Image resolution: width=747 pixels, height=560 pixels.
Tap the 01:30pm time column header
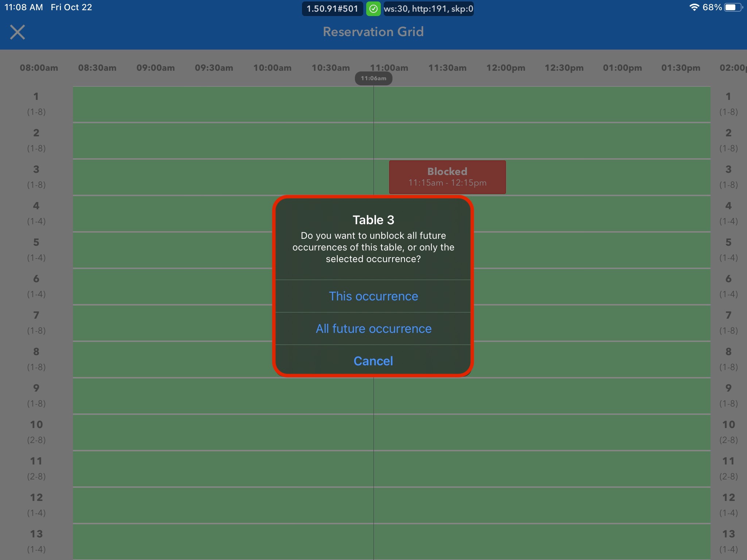[681, 68]
